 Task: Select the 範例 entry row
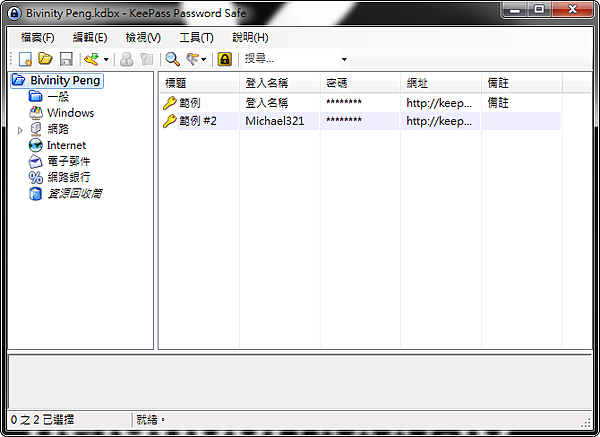[x=360, y=103]
